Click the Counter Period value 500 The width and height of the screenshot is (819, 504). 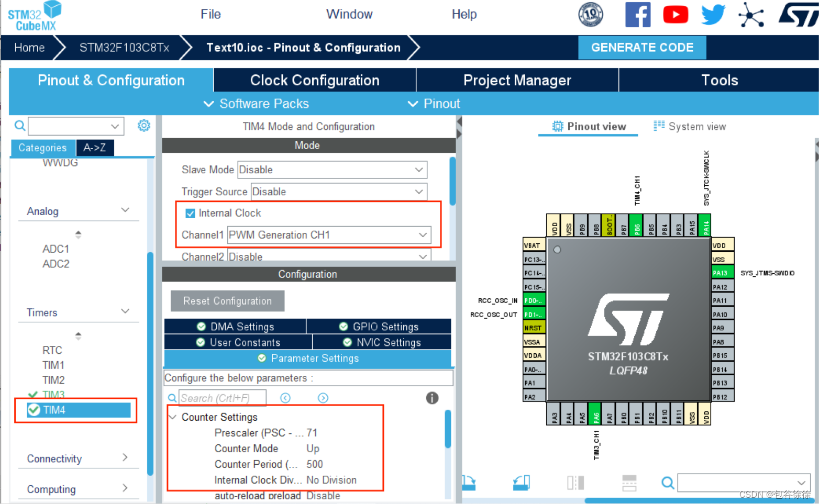point(315,464)
